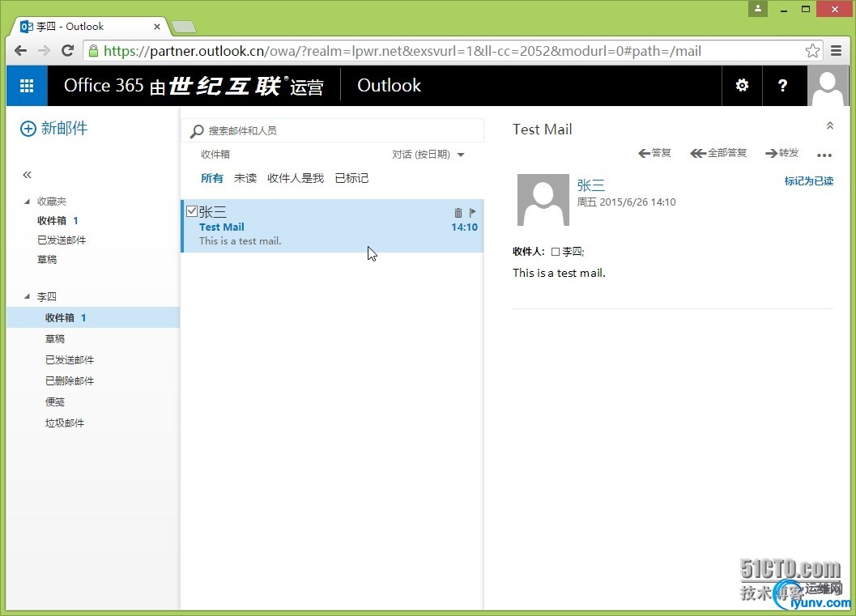Go forward in the browser
856x616 pixels.
click(x=45, y=51)
